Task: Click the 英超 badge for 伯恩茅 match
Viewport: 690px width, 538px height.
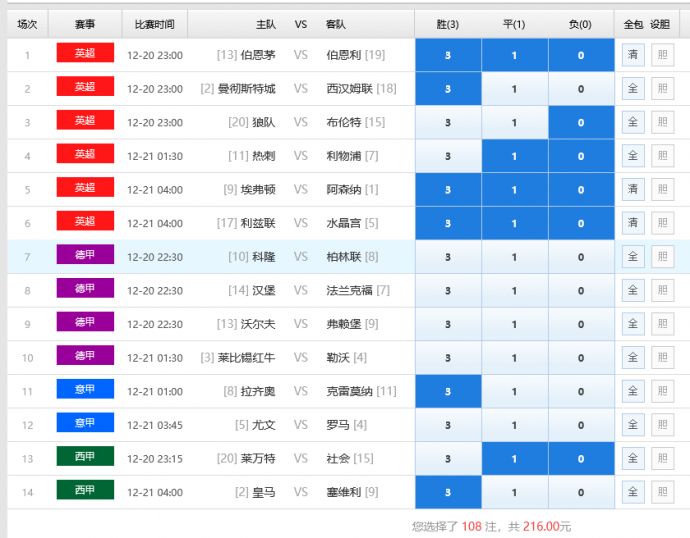Action: [x=85, y=54]
